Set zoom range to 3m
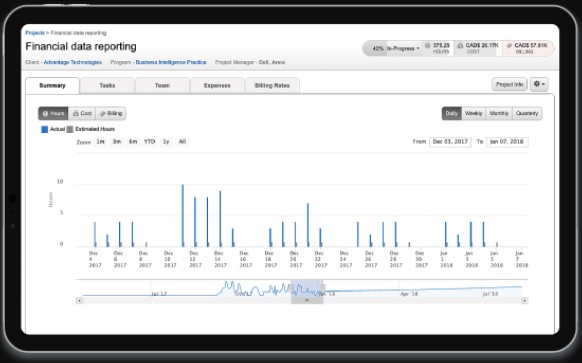The image size is (582, 363). (117, 142)
